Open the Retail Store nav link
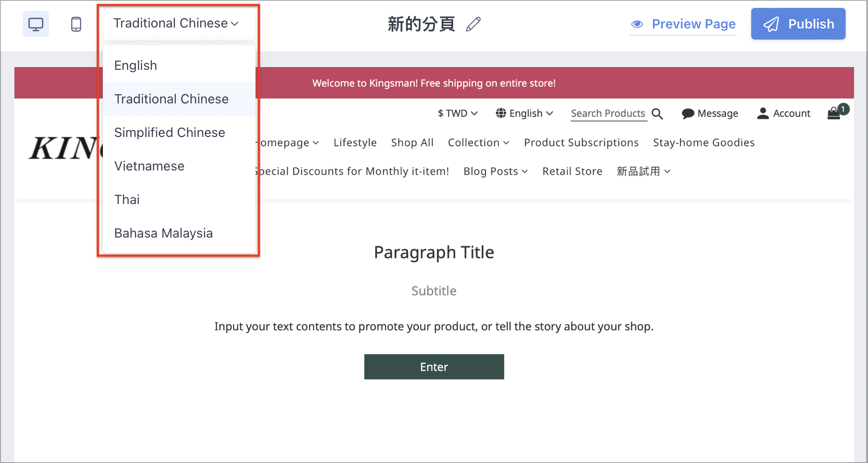The image size is (868, 463). click(572, 171)
